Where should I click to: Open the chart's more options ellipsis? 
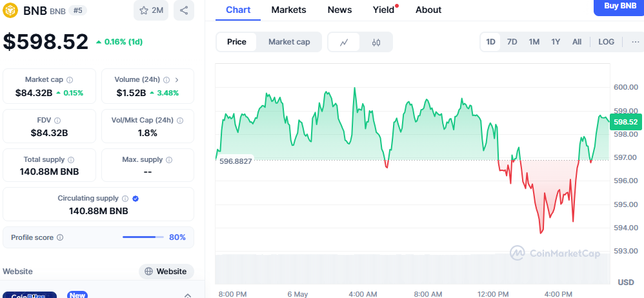coord(635,42)
